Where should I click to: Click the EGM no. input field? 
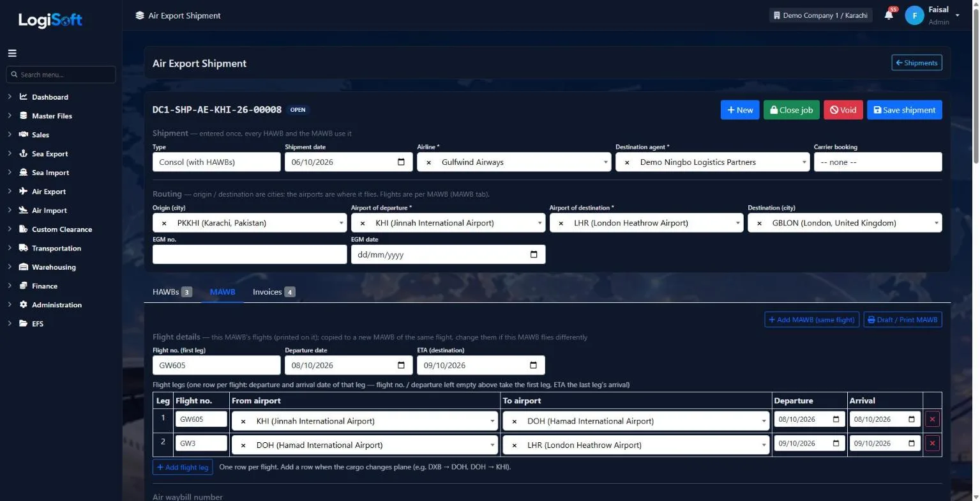click(x=250, y=254)
